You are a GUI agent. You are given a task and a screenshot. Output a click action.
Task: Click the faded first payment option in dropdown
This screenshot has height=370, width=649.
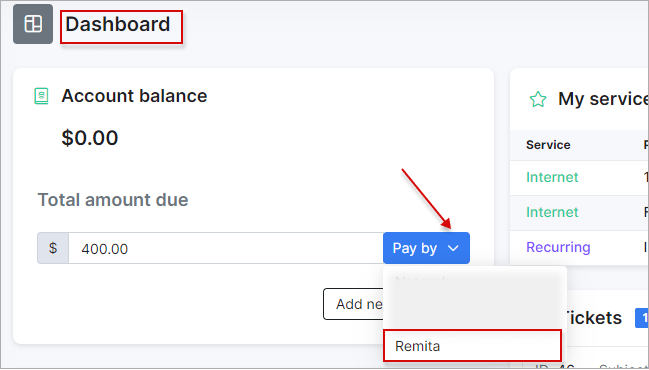pos(424,280)
